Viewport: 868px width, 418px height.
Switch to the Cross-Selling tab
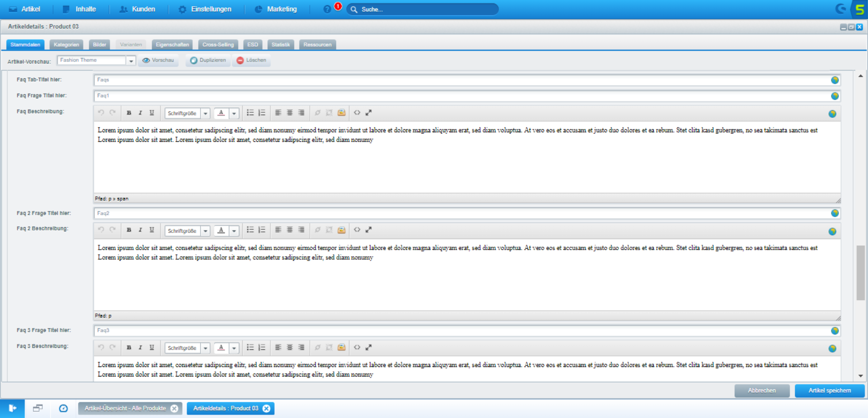[x=218, y=45]
